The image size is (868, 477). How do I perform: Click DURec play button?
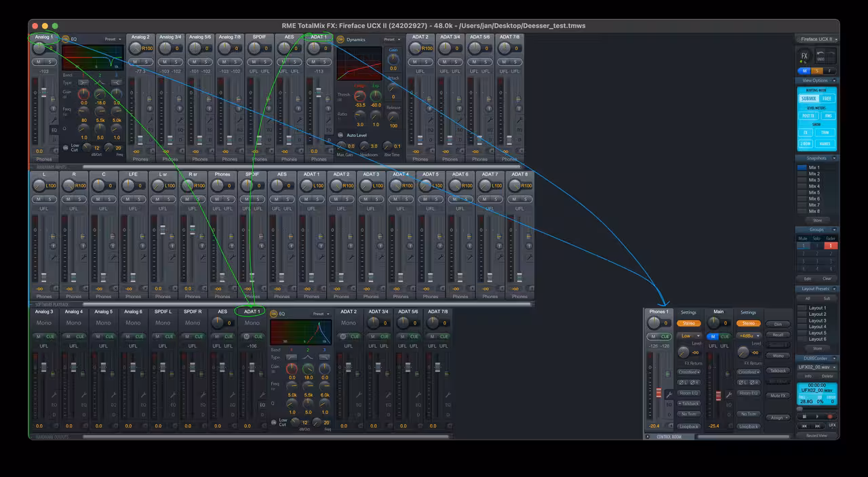[x=817, y=417]
